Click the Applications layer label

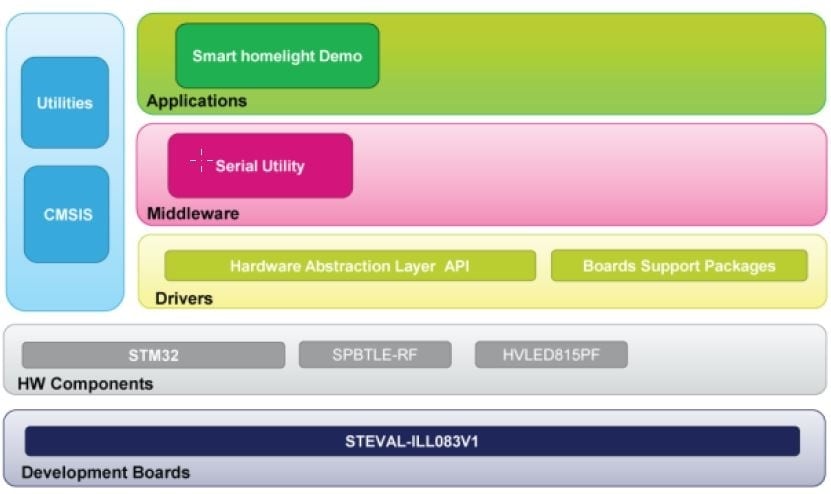click(196, 101)
